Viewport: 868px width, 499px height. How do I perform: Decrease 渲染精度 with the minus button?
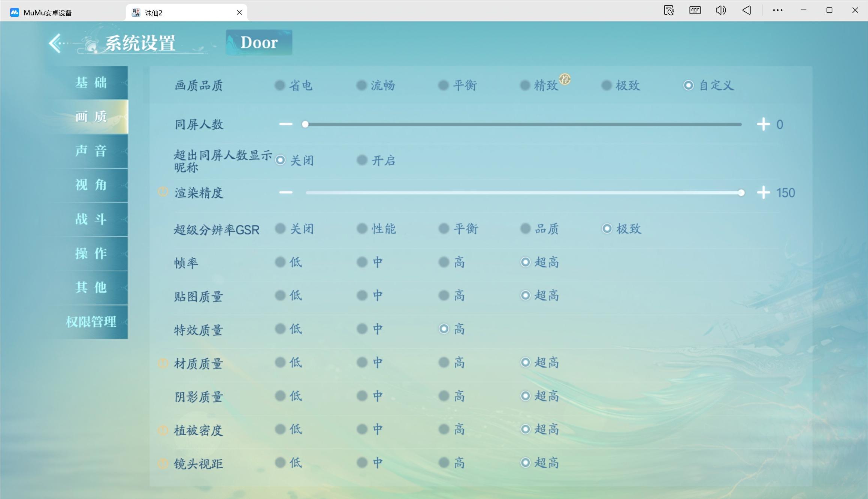[x=286, y=193]
